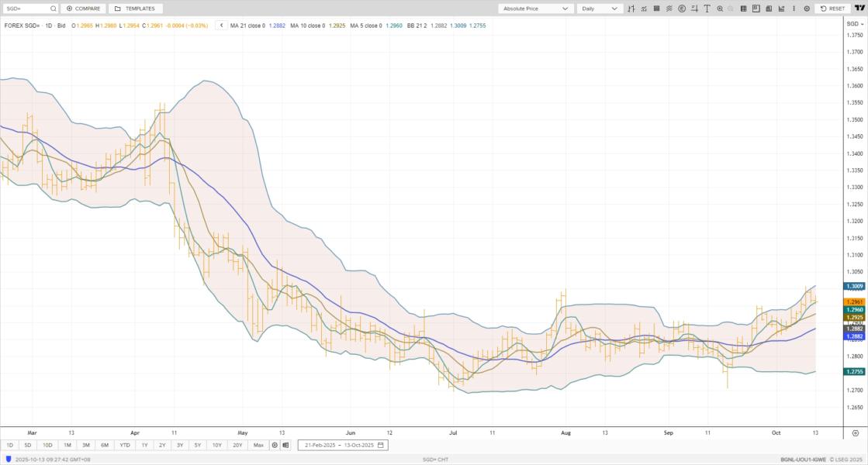Click the TradingView logo icon
Screen dimensions: 868x465
point(859,9)
